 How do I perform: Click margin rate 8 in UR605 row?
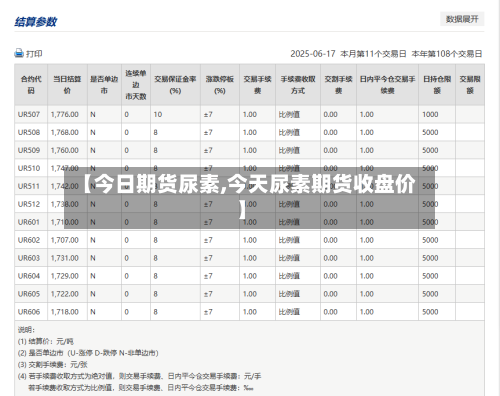155,294
